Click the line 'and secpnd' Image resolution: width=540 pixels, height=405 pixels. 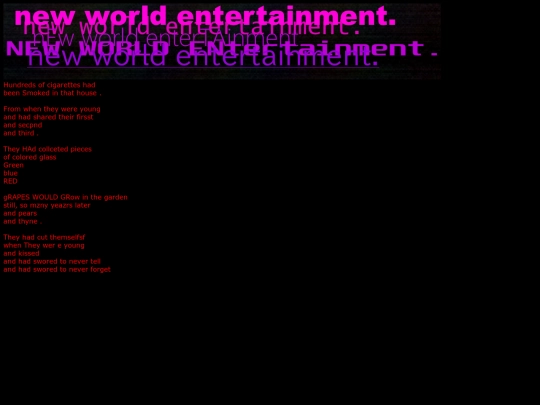23,125
